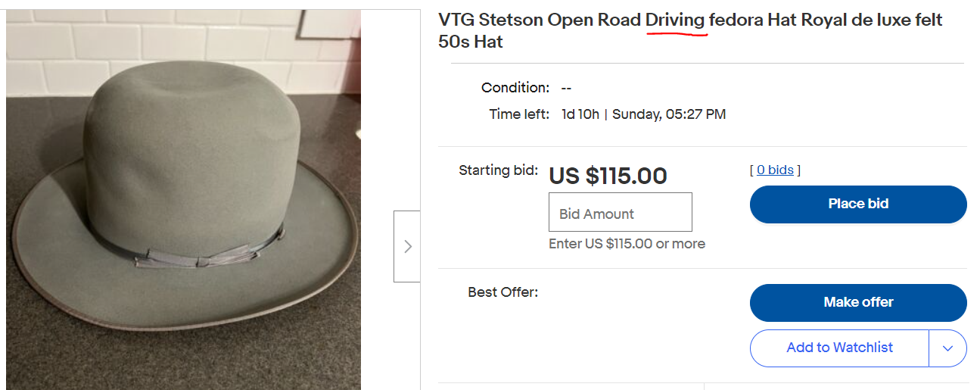Screen dimensions: 980x390
Task: Click the Condition label
Action: click(515, 88)
